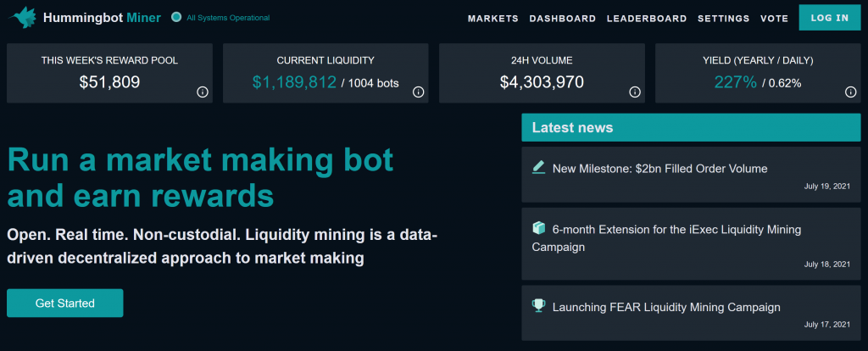Click the green system status indicator dot
This screenshot has height=351, width=868.
[x=176, y=17]
